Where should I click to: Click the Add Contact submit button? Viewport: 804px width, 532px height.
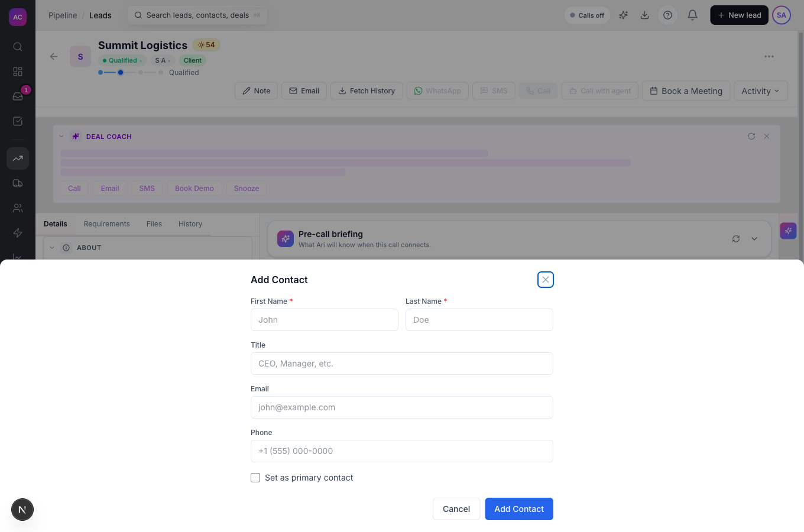pyautogui.click(x=519, y=509)
